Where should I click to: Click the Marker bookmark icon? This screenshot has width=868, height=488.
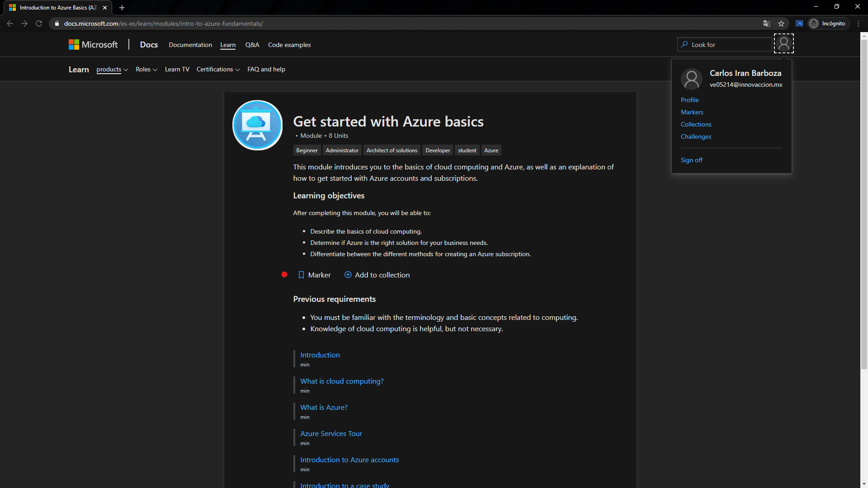tap(301, 275)
